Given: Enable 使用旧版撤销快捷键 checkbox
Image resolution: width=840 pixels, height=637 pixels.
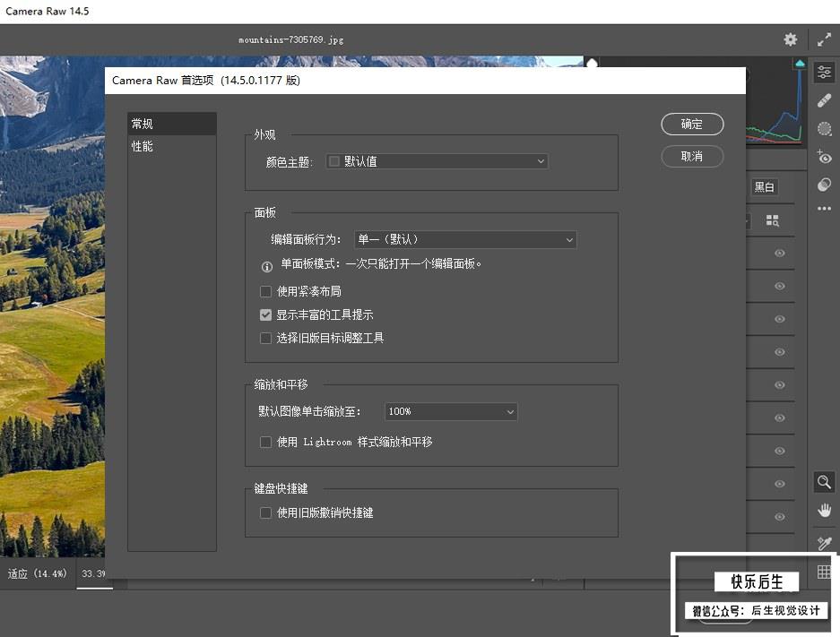Looking at the screenshot, I should click(265, 512).
